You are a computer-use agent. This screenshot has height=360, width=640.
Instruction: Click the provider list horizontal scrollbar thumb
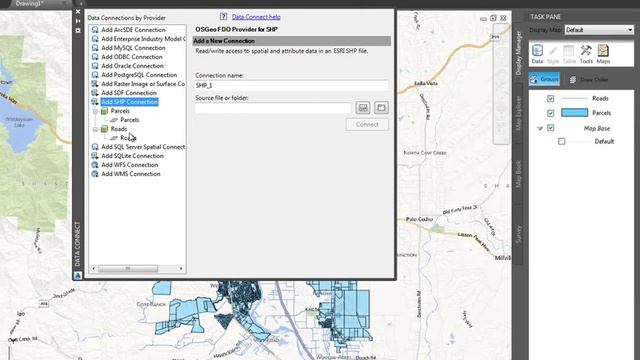point(128,268)
